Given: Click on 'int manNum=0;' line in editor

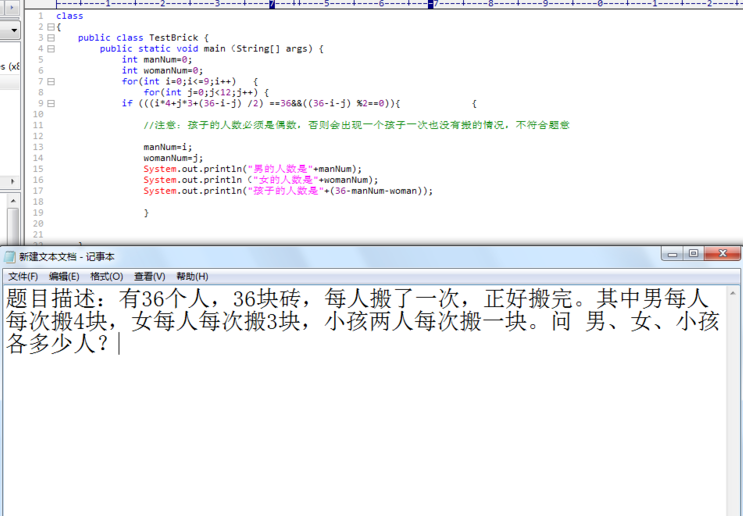Looking at the screenshot, I should [x=157, y=60].
